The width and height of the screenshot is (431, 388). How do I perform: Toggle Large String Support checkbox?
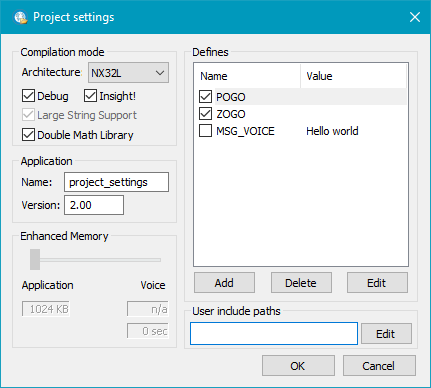point(28,115)
